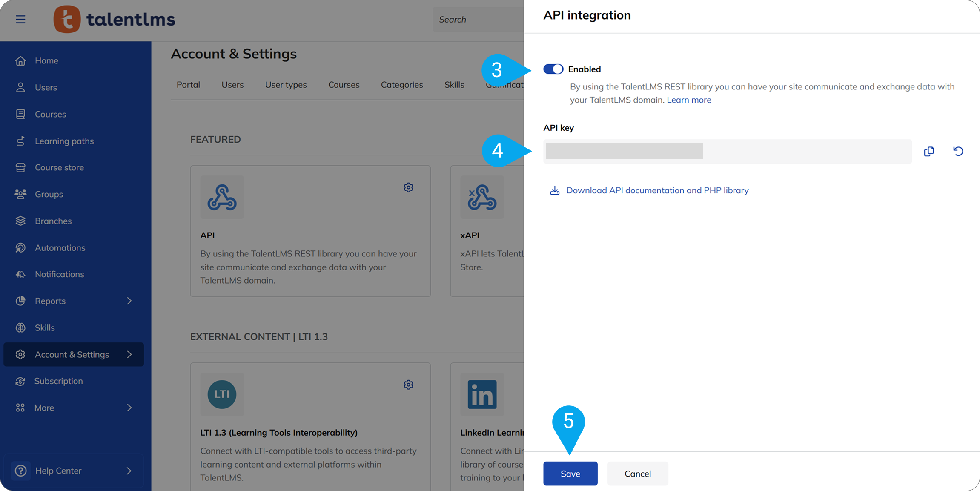The image size is (980, 491).
Task: Go to Home in sidebar
Action: 46,61
